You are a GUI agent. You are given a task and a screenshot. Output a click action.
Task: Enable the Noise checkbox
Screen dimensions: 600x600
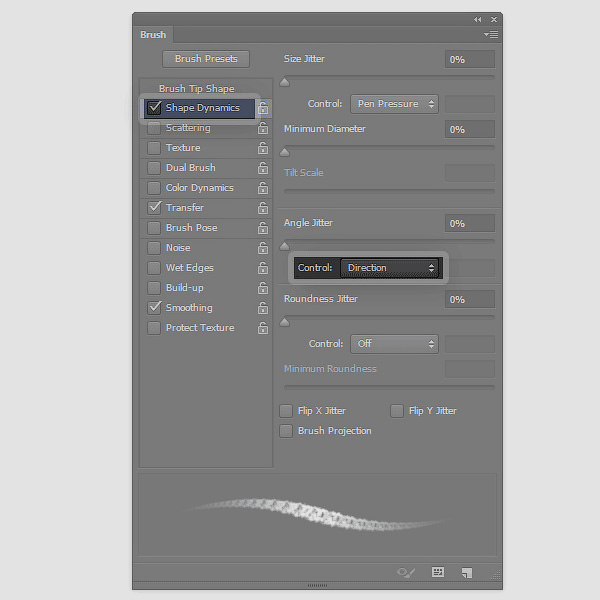tap(154, 248)
